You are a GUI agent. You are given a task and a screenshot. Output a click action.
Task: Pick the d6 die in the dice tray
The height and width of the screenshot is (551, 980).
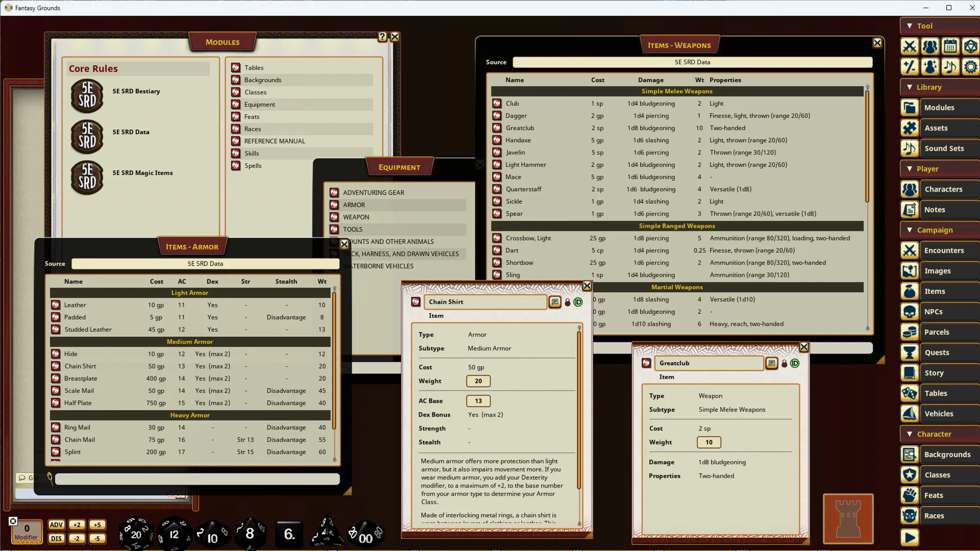[289, 534]
